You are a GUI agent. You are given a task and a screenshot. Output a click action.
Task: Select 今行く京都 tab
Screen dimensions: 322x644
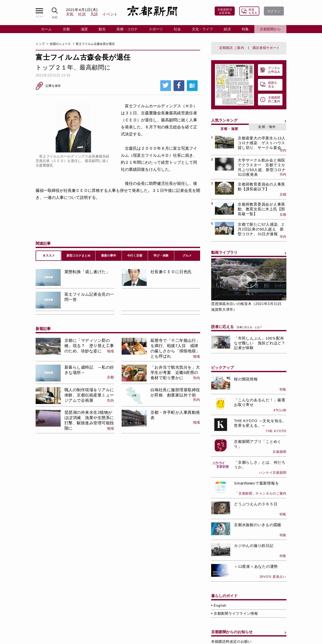click(135, 256)
